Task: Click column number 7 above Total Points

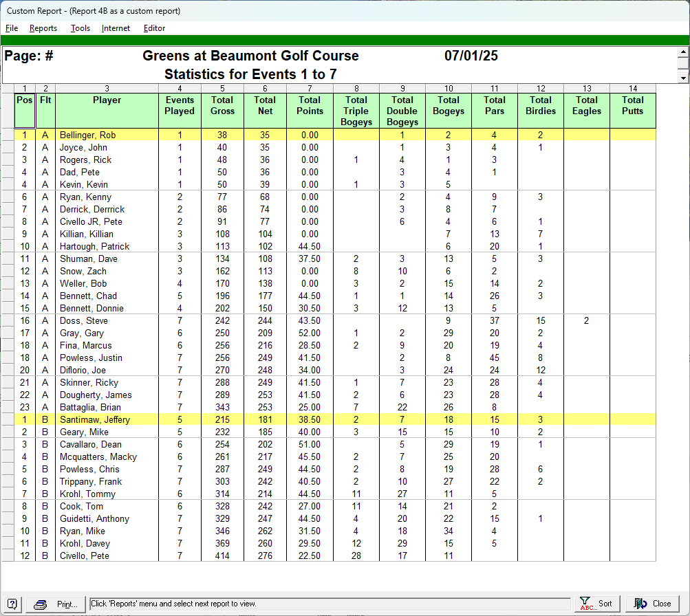Action: 310,88
